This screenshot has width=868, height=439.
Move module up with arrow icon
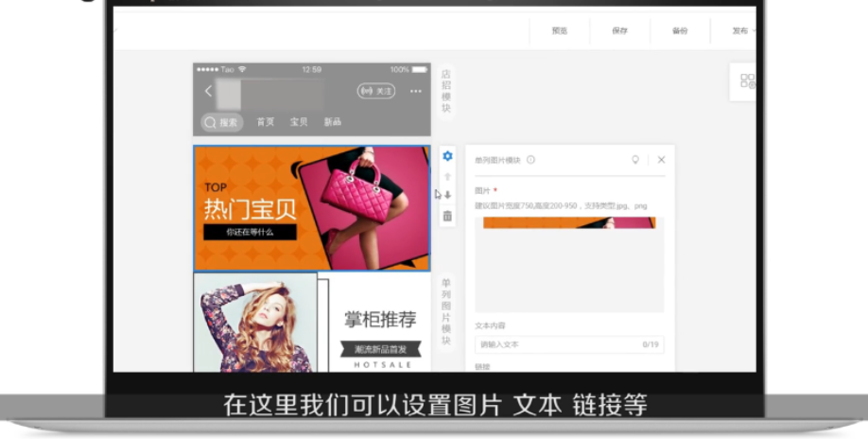coord(447,177)
